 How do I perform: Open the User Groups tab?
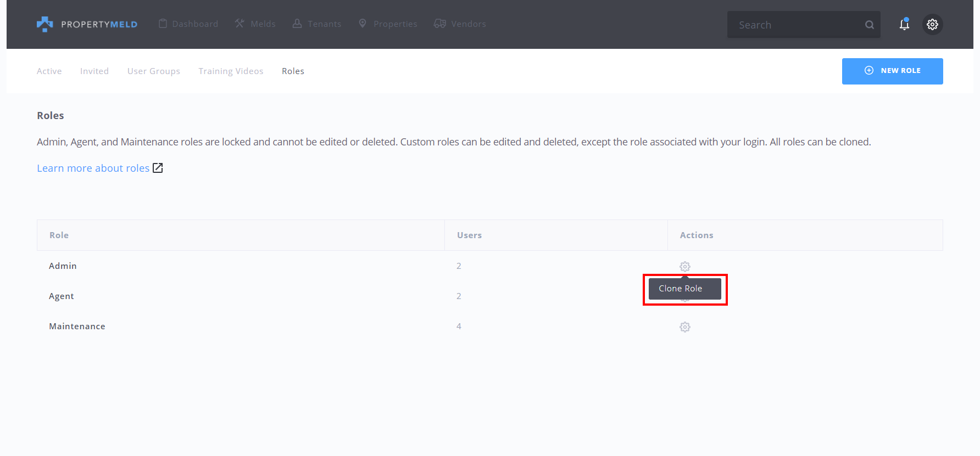pyautogui.click(x=154, y=71)
